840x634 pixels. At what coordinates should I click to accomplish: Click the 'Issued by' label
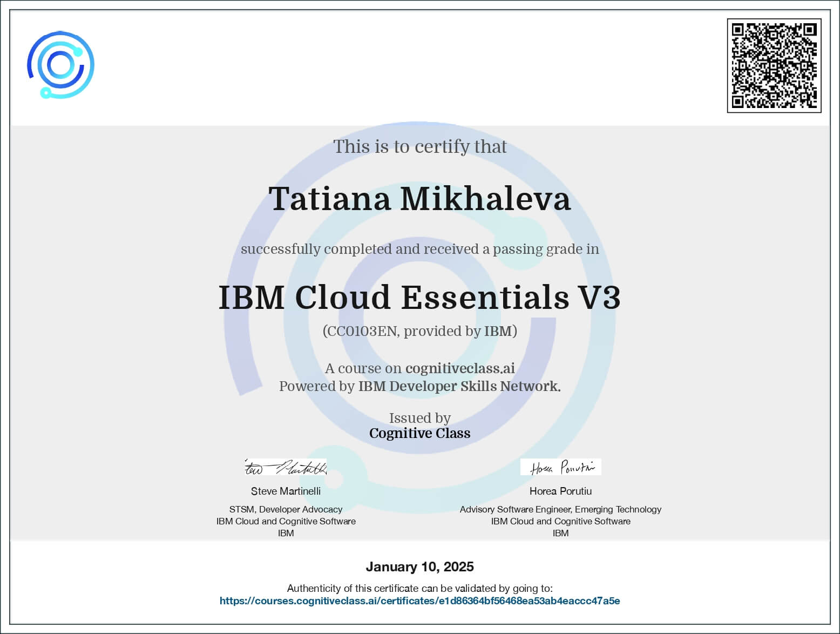(419, 418)
